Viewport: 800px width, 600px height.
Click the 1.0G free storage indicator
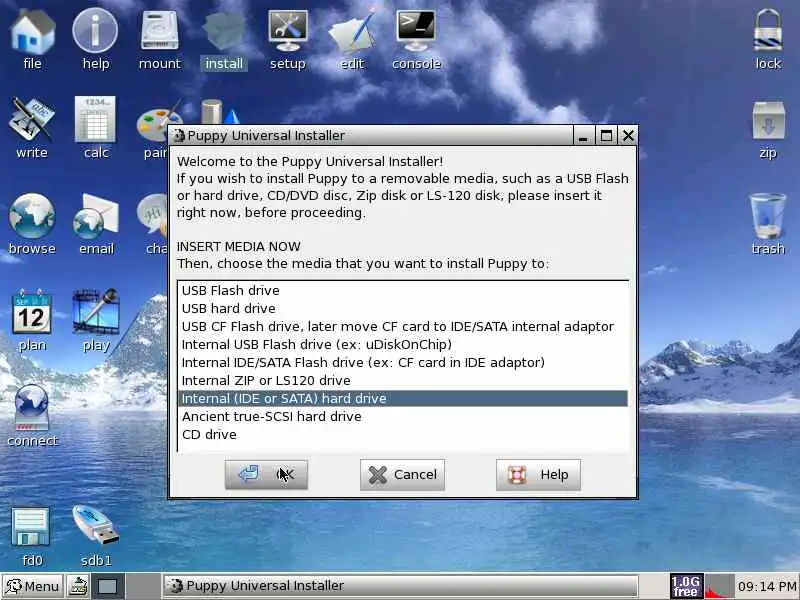click(x=686, y=586)
